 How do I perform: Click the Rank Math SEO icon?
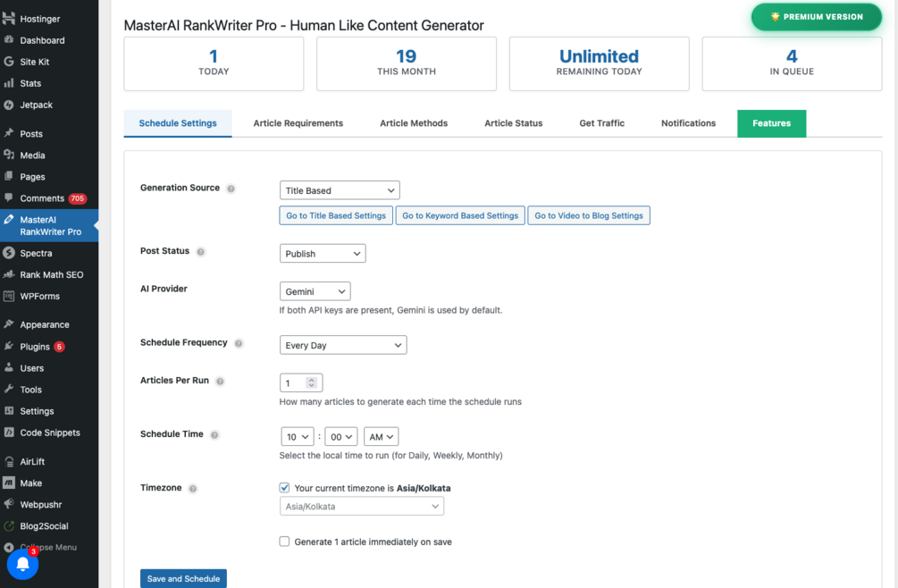click(x=9, y=274)
